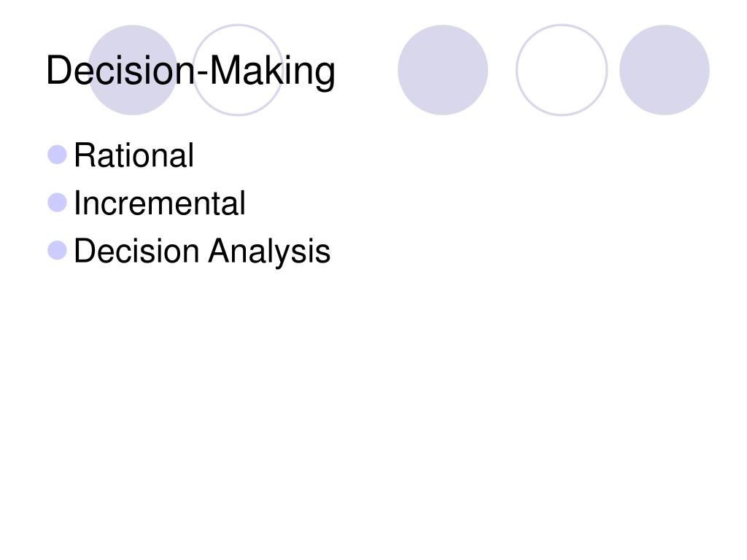
Task: Click the bullet dot beside Rational
Action: [57, 155]
